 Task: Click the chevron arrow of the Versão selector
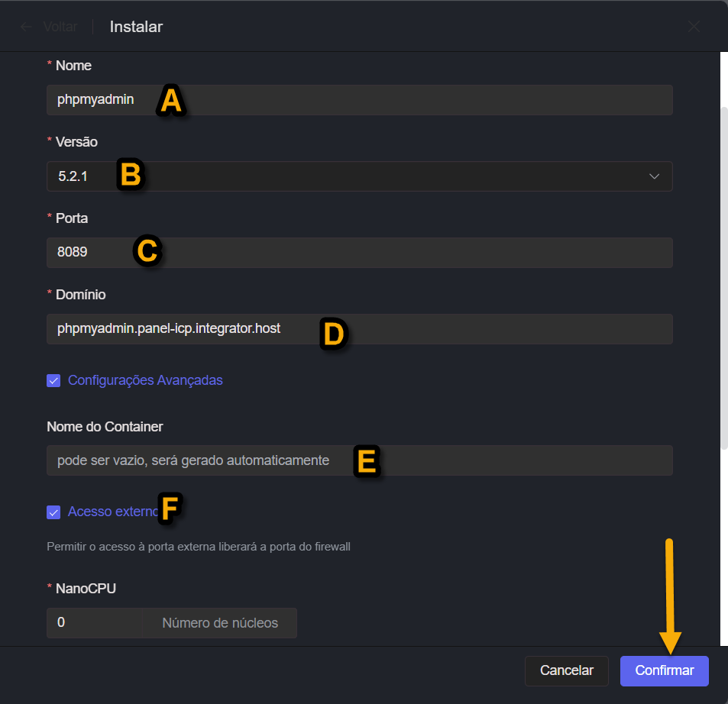pos(654,176)
